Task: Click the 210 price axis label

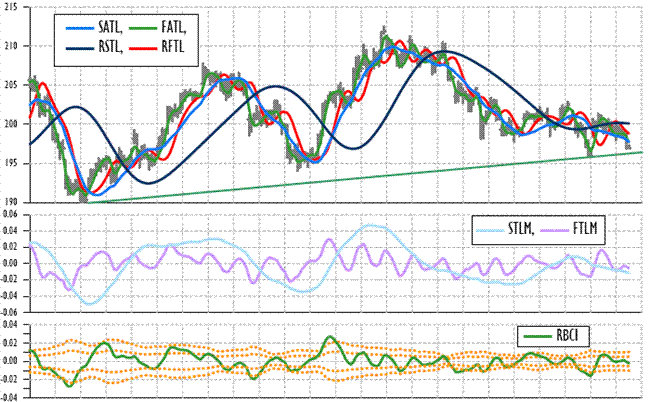Action: click(x=11, y=46)
